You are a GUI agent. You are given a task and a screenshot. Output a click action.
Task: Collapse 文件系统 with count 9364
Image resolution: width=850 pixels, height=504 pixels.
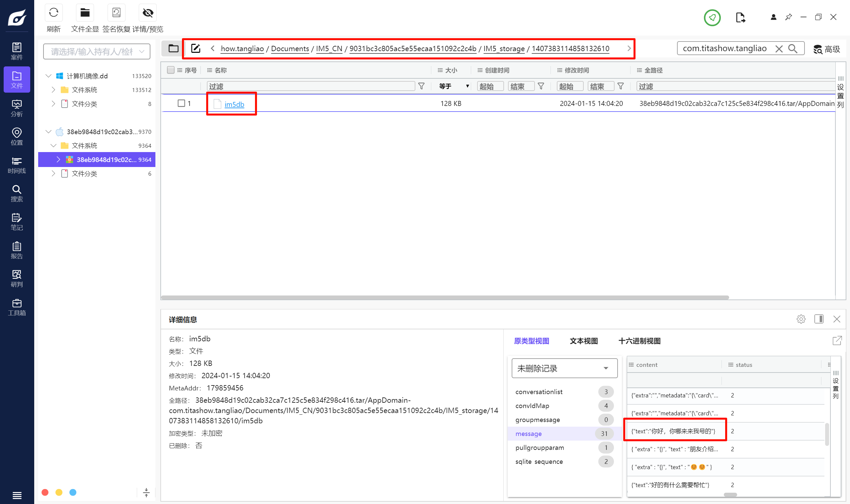[x=53, y=145]
